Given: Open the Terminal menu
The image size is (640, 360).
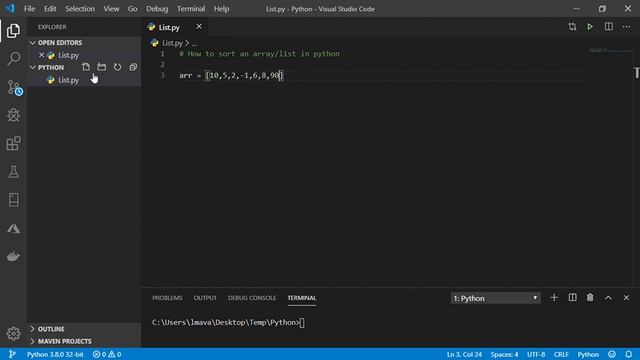Looking at the screenshot, I should click(x=191, y=9).
